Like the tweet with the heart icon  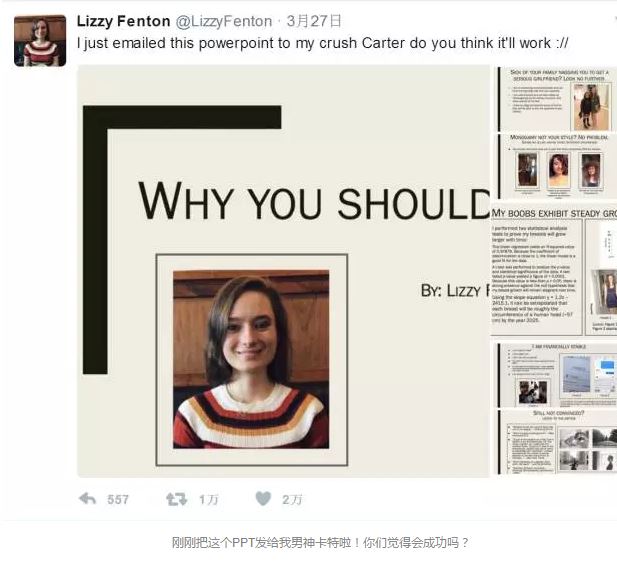[x=263, y=499]
